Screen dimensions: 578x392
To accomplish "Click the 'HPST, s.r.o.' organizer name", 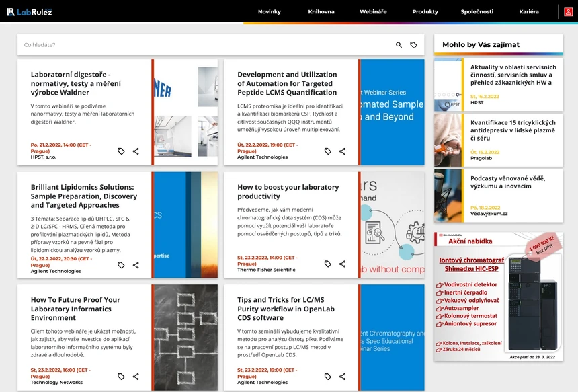I will point(44,157).
